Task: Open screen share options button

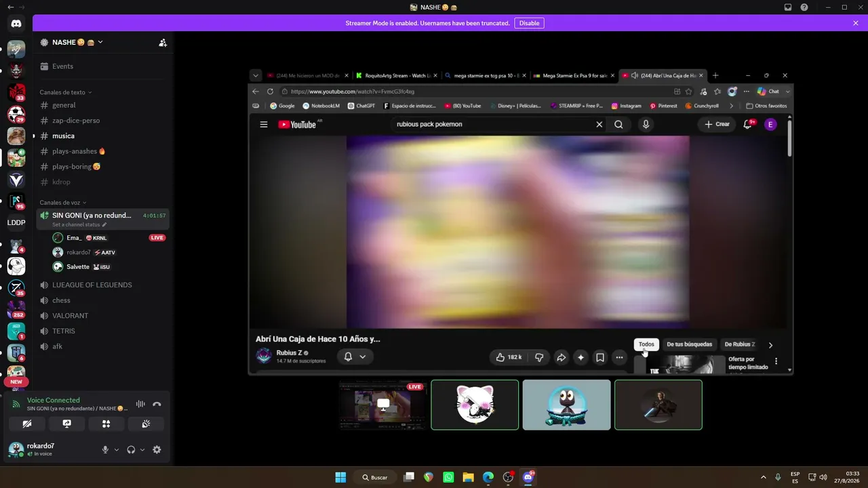Action: 66,424
